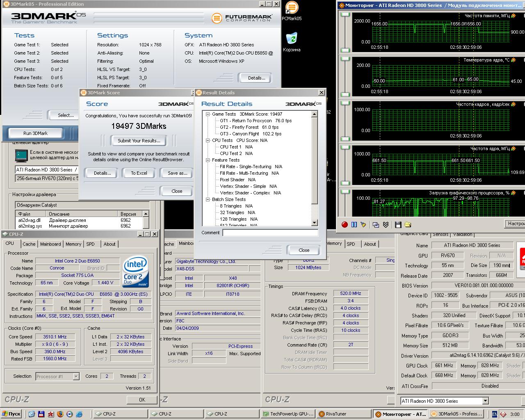Clear monitoring history with the broom icon
The width and height of the screenshot is (525, 420).
[x=363, y=224]
